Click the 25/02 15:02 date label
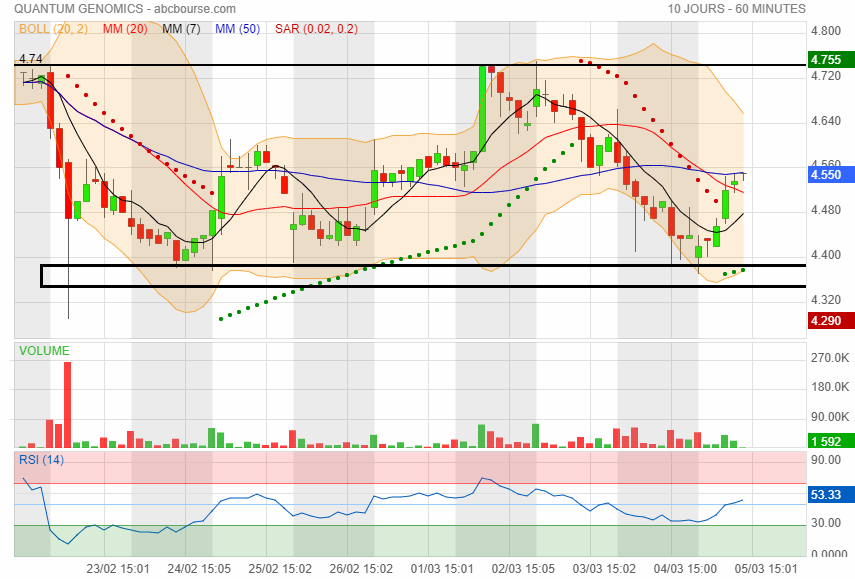The width and height of the screenshot is (855, 579). pos(280,569)
